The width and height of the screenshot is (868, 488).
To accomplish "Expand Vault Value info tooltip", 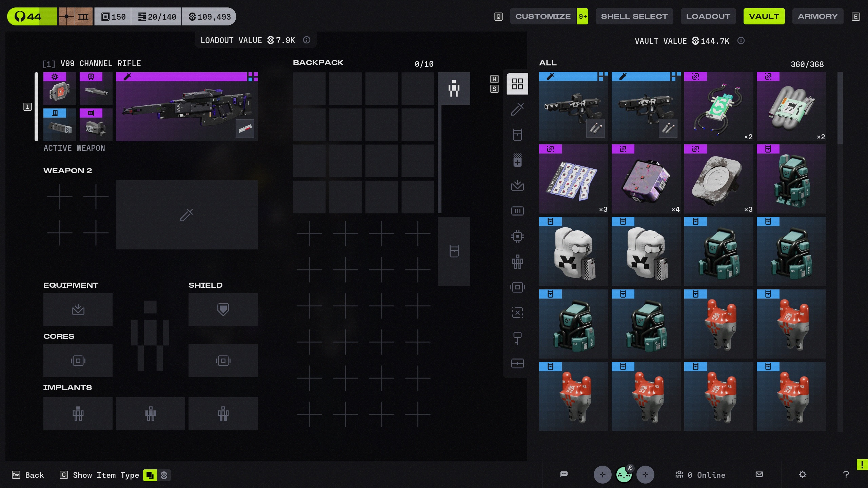I will pos(741,41).
